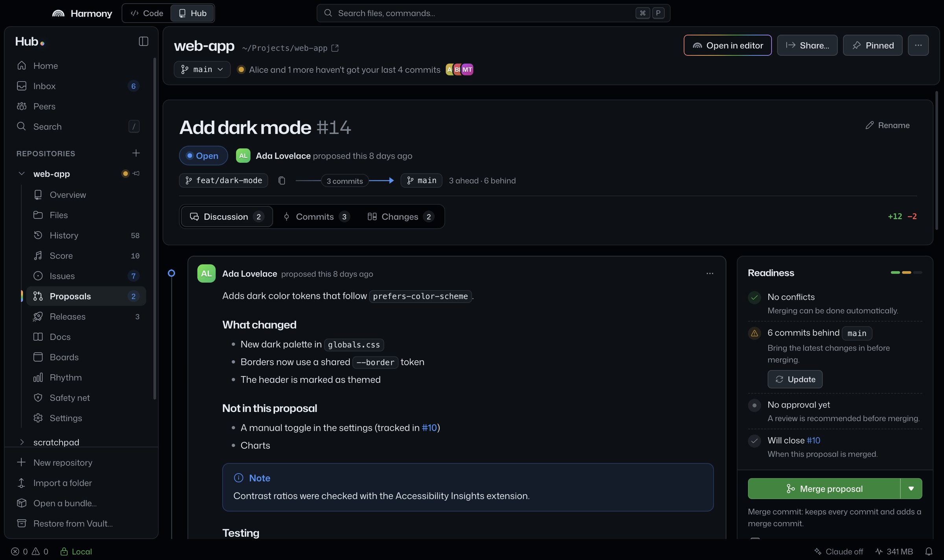The width and height of the screenshot is (944, 560).
Task: Switch to the Commits tab
Action: pos(317,217)
